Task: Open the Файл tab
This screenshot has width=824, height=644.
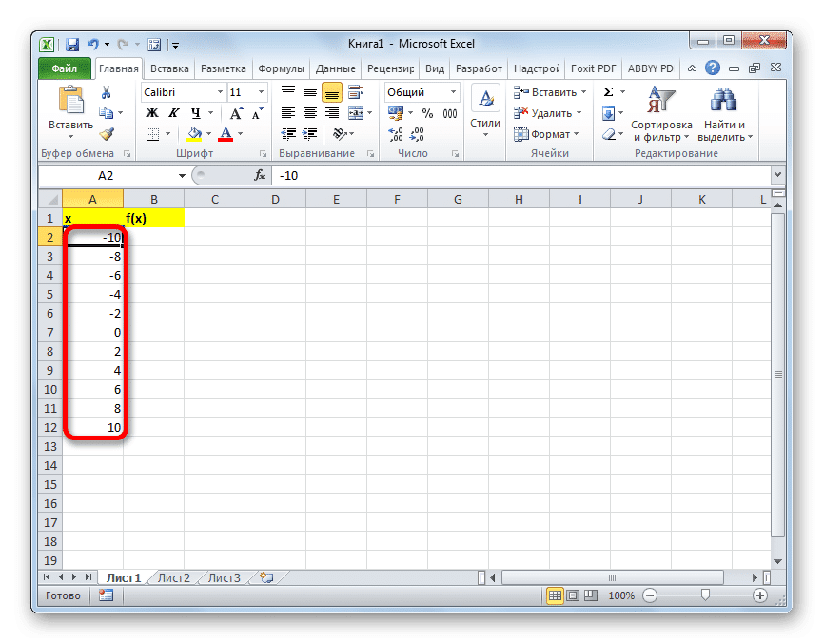Action: 65,68
